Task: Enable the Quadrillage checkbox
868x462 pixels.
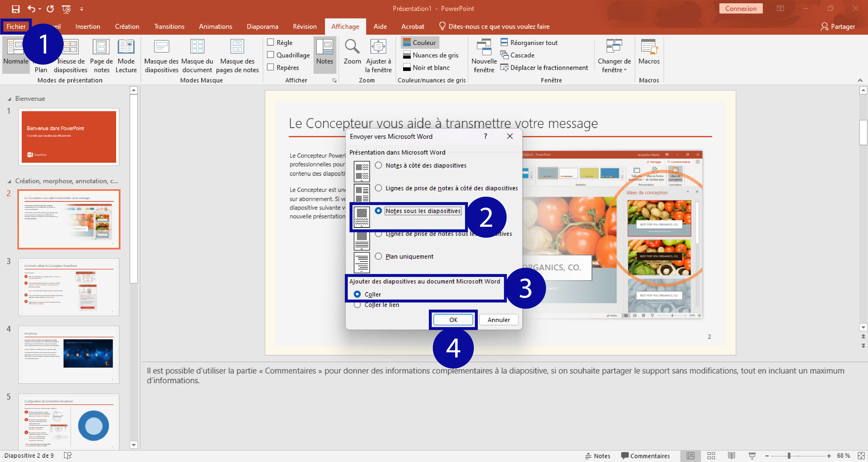Action: point(271,55)
